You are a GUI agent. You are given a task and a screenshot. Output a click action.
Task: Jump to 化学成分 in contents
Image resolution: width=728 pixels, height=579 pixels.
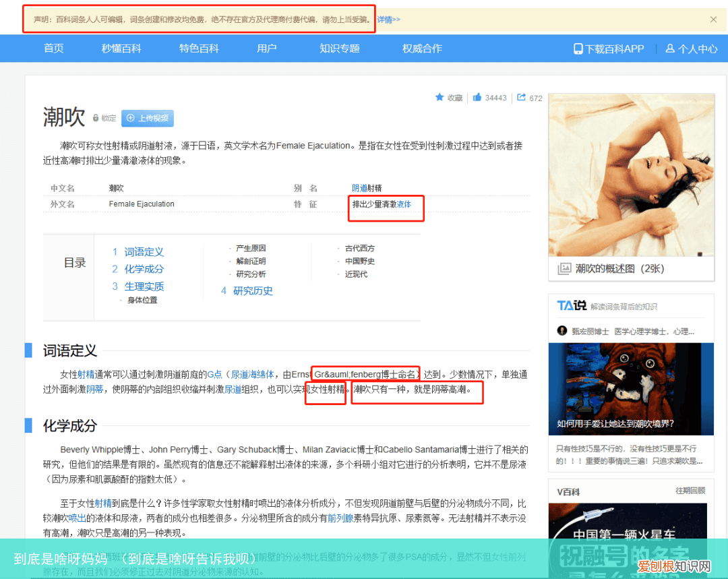[144, 269]
